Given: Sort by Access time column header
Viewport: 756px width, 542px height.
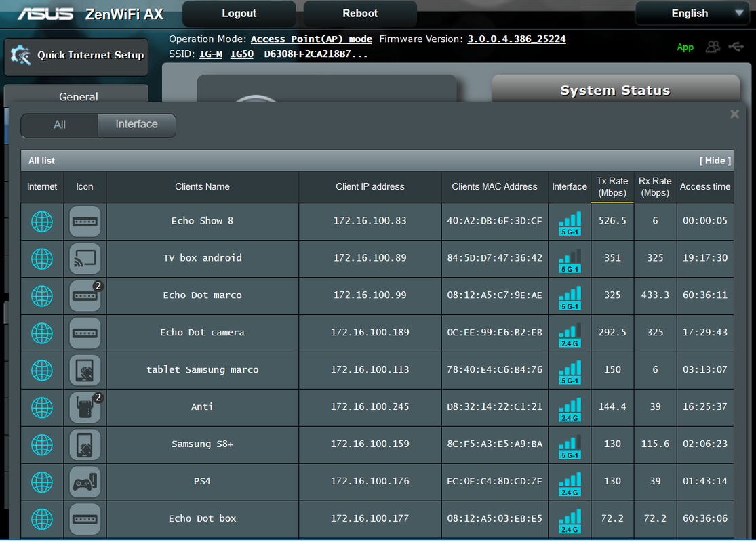Looking at the screenshot, I should 705,187.
